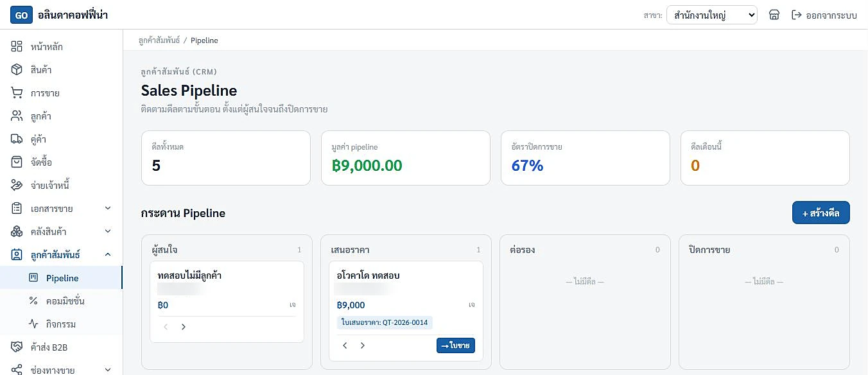Click the store icon near the branch selector

[774, 15]
